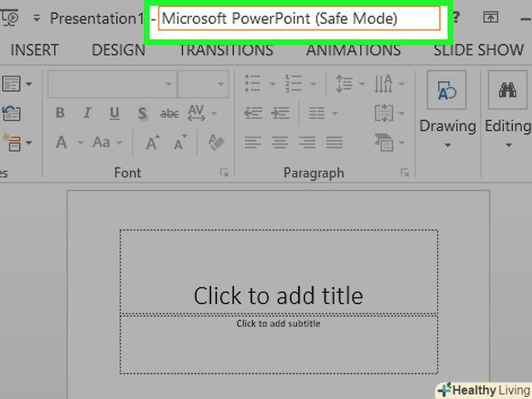This screenshot has height=399, width=532.
Task: Open Section dropdown arrow
Action: tap(28, 142)
